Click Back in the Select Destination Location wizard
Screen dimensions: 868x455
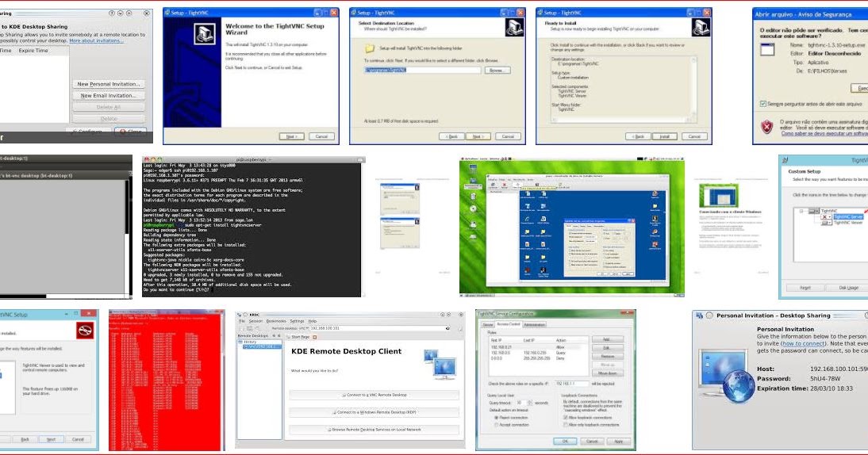coord(451,136)
